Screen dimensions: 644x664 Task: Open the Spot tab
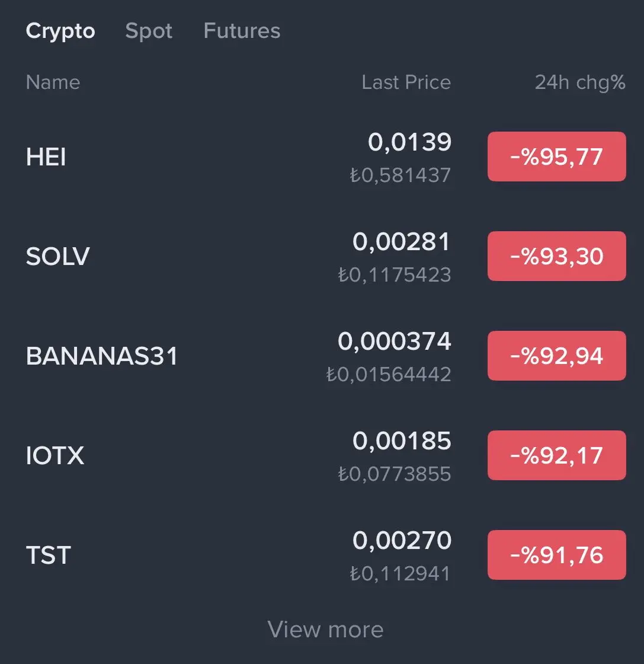(149, 31)
